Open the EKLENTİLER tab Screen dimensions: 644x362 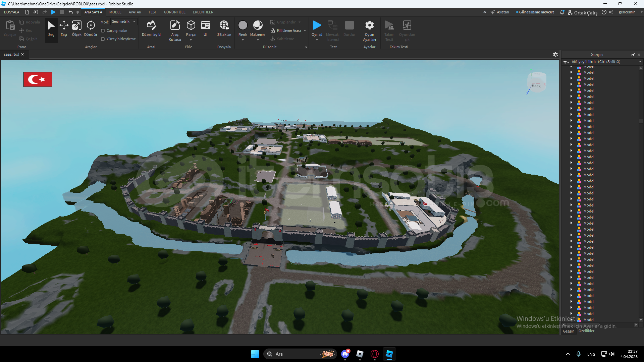203,12
